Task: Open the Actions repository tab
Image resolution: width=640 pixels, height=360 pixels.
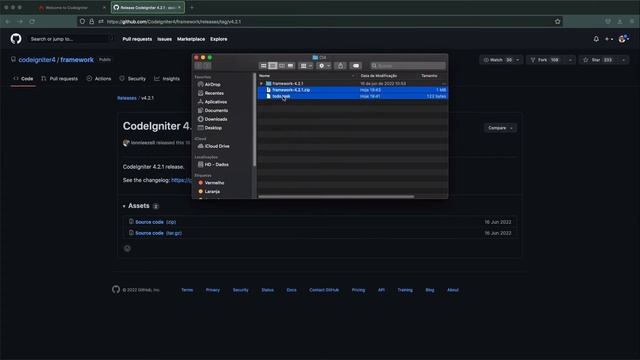Action: pyautogui.click(x=99, y=78)
